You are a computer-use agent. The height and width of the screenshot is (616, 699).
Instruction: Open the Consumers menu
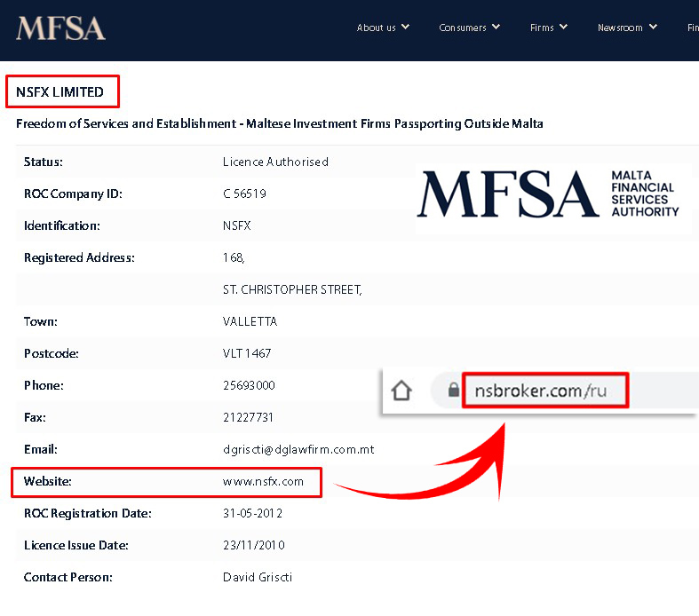click(x=462, y=28)
